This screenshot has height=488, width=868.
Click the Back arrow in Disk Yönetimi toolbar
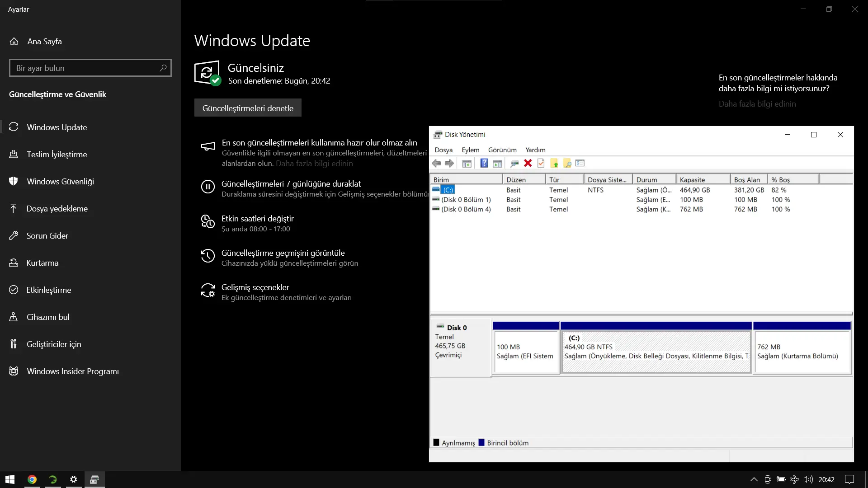click(436, 164)
